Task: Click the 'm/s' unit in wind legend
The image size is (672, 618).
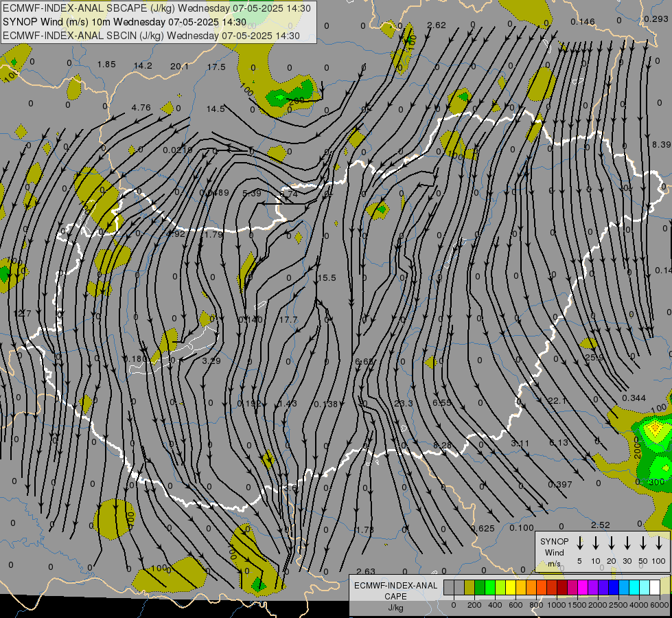Action: coord(554,564)
